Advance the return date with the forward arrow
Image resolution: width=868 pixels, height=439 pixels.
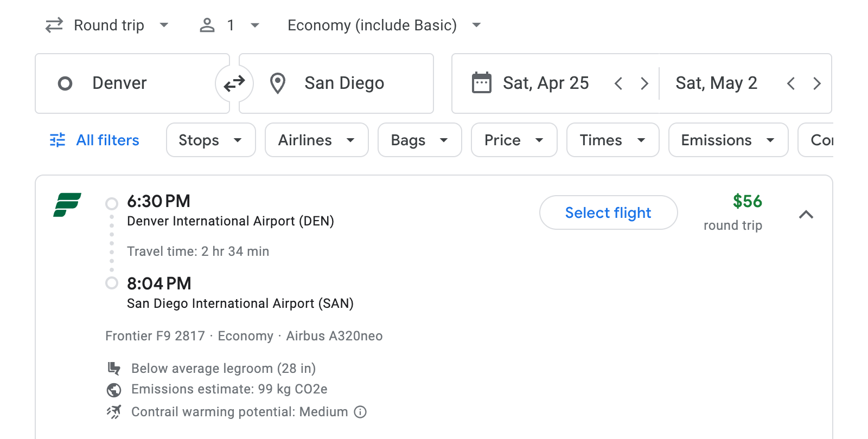(817, 83)
